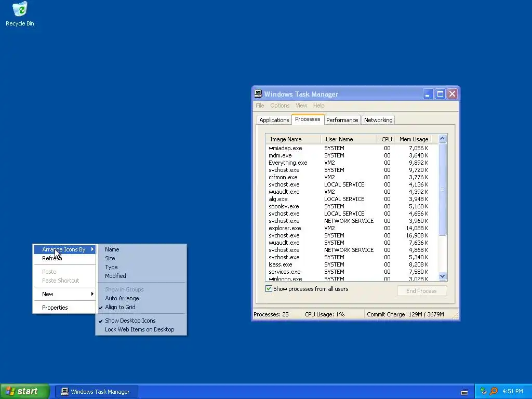Viewport: 532px width, 399px height.
Task: Select the wuauclt.exe row owned by VM2
Action: coord(352,192)
